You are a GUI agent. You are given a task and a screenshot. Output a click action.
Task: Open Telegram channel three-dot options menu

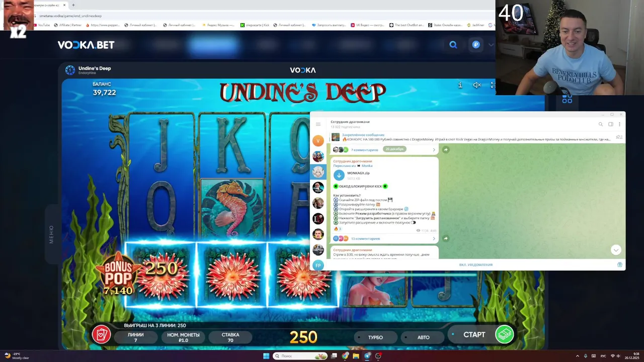619,124
